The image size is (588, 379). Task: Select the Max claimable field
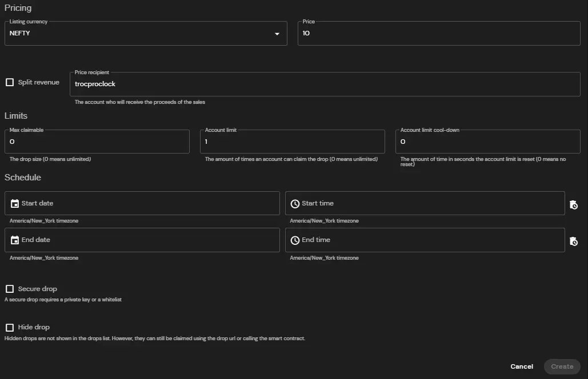97,142
